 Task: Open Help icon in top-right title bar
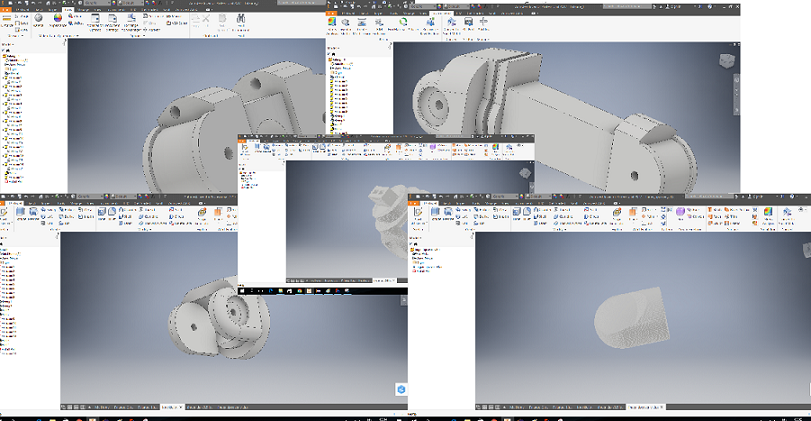pyautogui.click(x=711, y=7)
